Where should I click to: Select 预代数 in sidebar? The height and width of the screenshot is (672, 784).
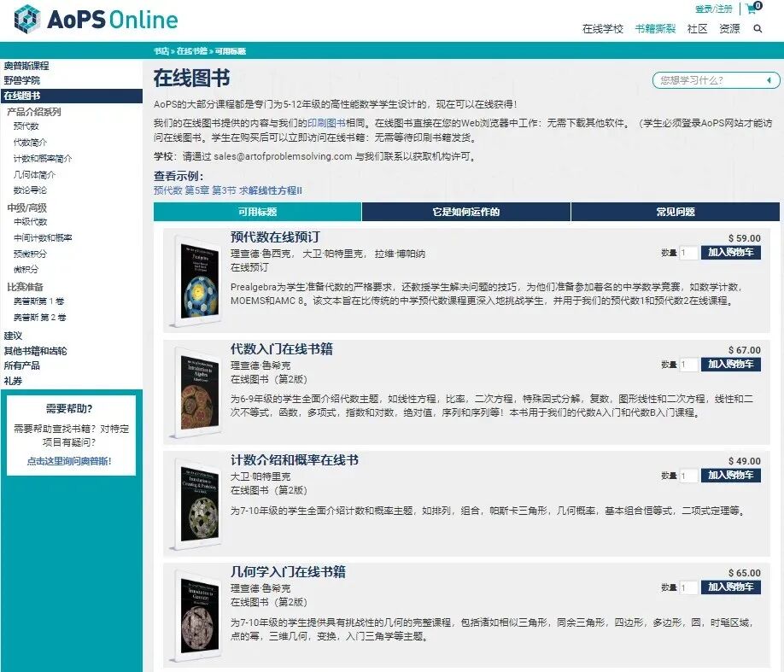26,126
